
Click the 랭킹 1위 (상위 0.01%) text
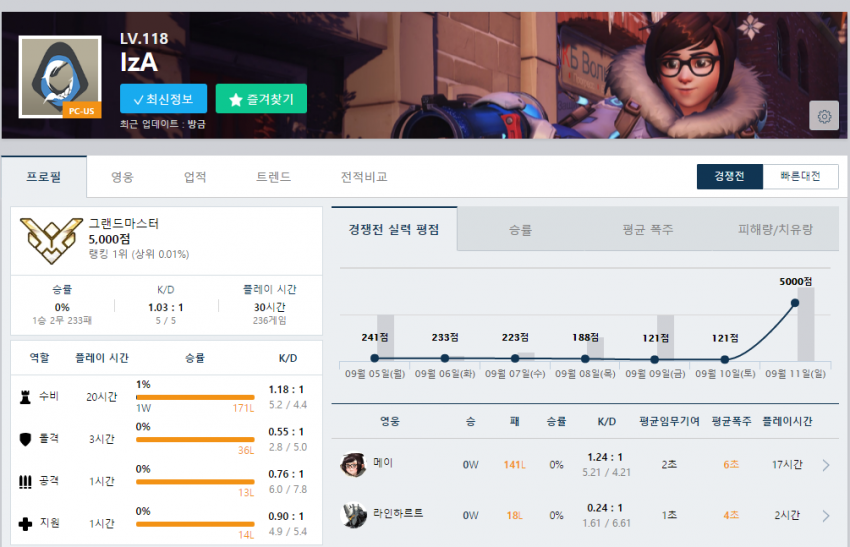[x=139, y=254]
